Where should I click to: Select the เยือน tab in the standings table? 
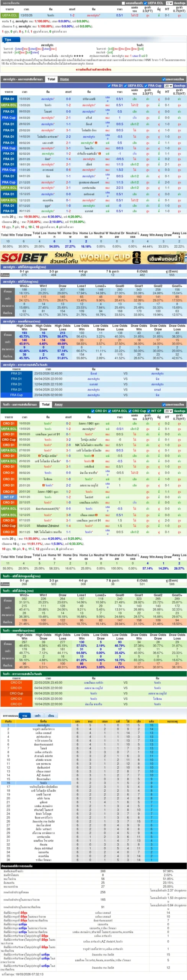(x=51, y=715)
